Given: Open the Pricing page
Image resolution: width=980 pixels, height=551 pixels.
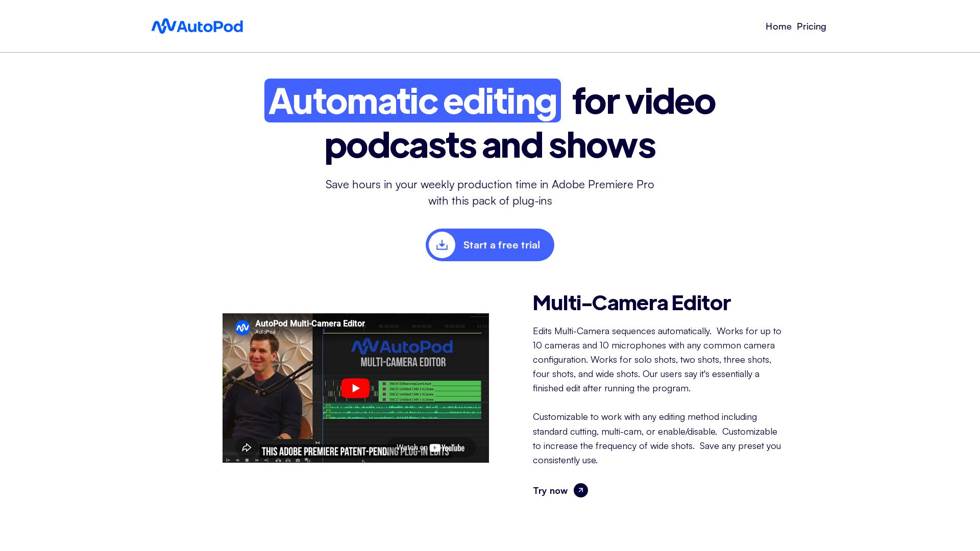Looking at the screenshot, I should (x=811, y=27).
